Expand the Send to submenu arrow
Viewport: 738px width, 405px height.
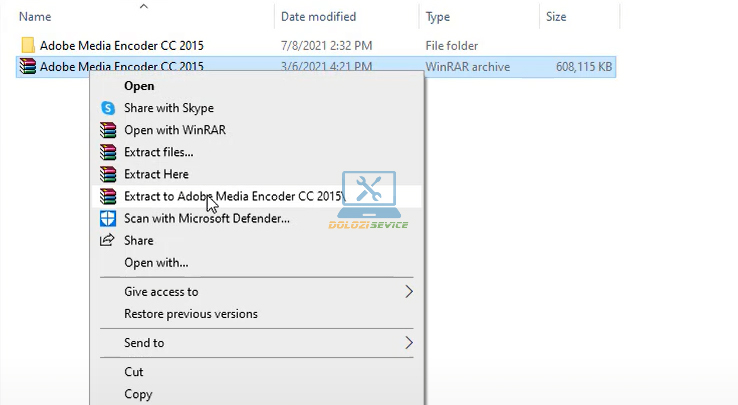pyautogui.click(x=408, y=343)
